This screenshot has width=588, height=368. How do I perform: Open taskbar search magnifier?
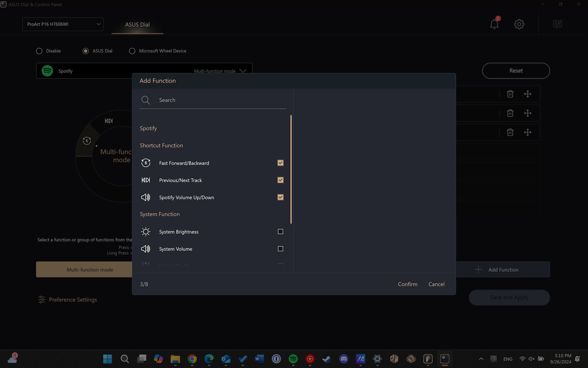pos(125,359)
